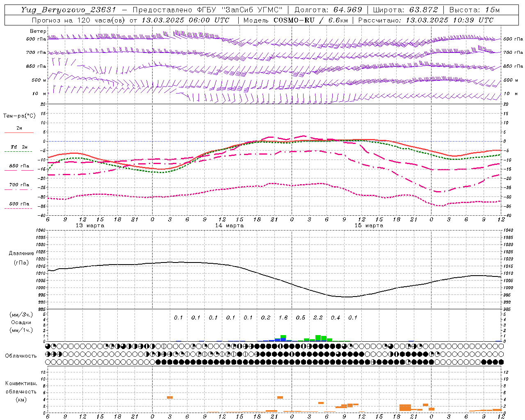Screen dimensions: 525x420
Task: Click the 13 марта date label
Action: coord(90,226)
